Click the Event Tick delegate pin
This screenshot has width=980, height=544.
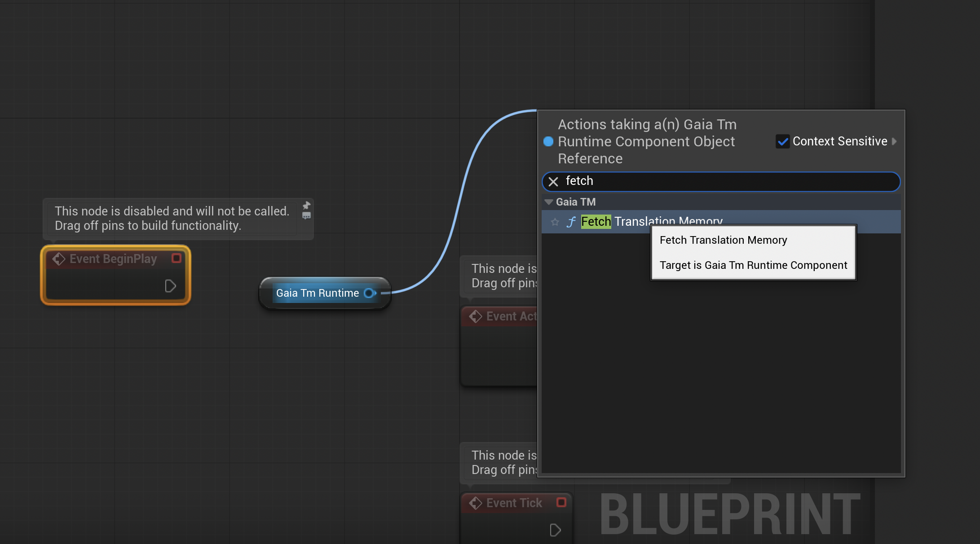(x=561, y=502)
